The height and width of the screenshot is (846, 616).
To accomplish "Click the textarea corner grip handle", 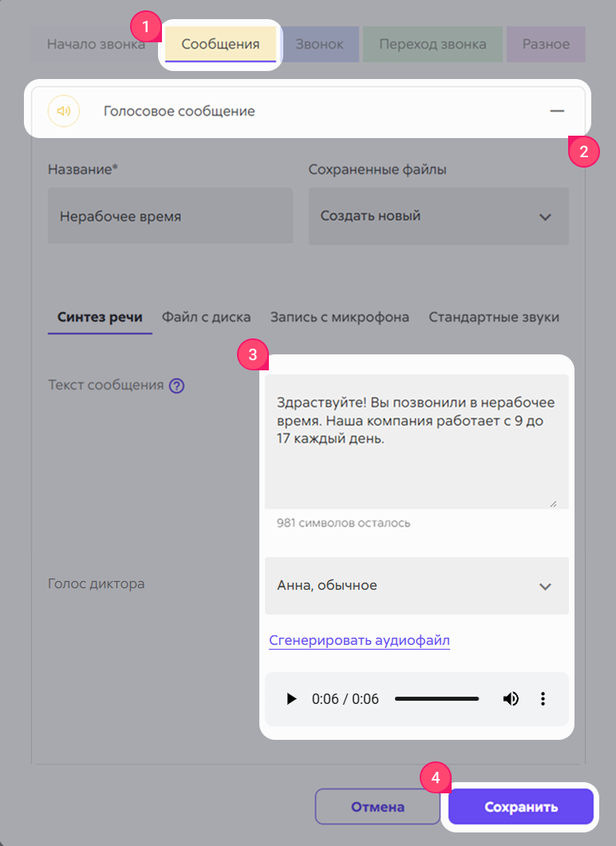I will (x=553, y=504).
